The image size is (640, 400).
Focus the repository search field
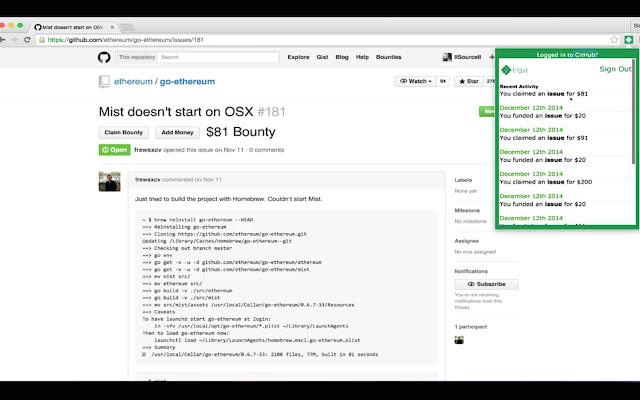[x=218, y=57]
